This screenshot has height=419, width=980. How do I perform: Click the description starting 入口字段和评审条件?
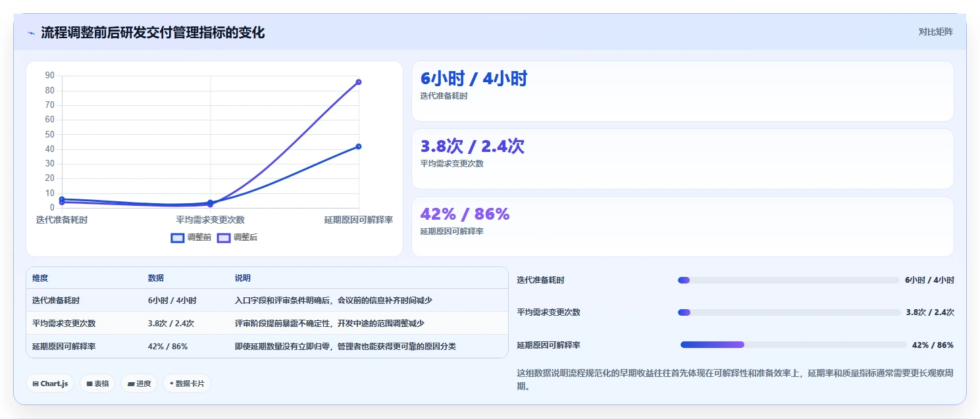pos(334,300)
